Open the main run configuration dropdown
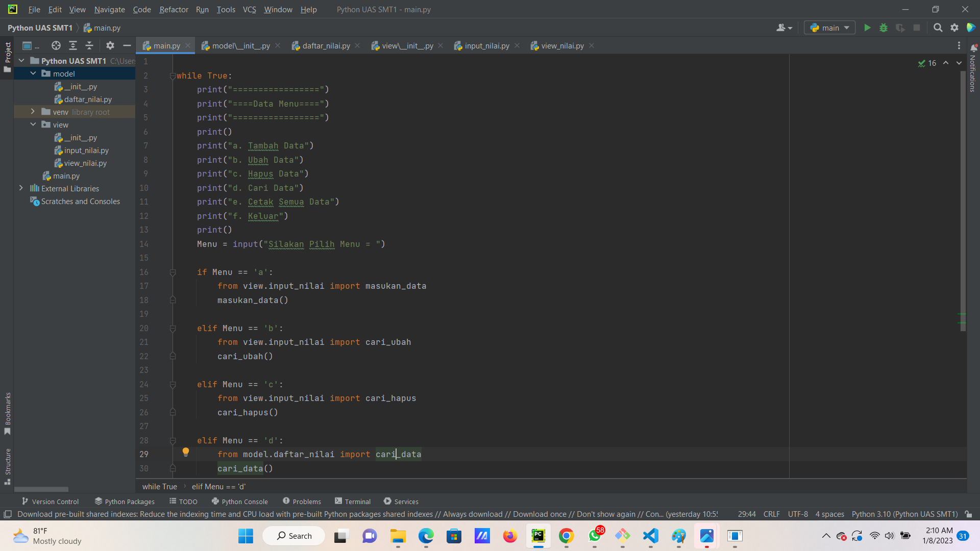The image size is (980, 551). pyautogui.click(x=830, y=28)
